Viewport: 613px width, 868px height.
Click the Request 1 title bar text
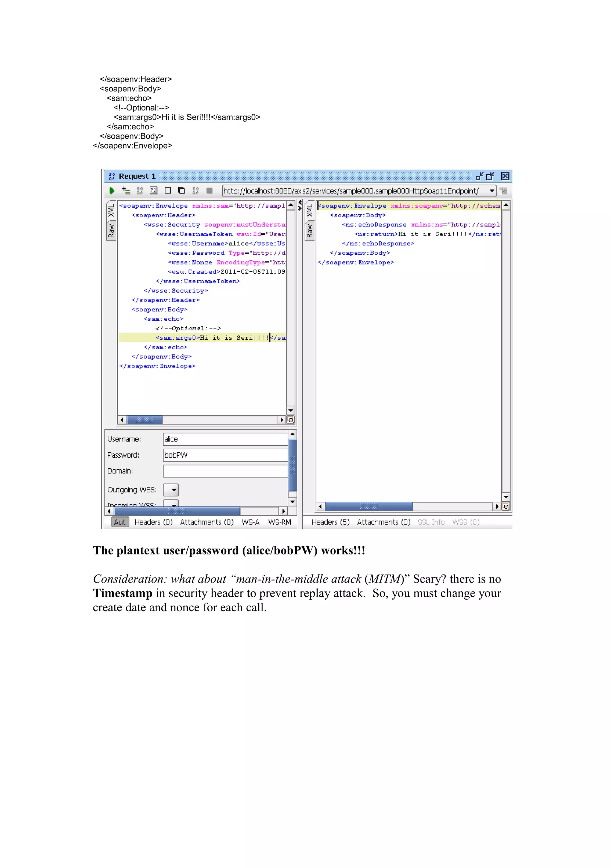[x=137, y=176]
